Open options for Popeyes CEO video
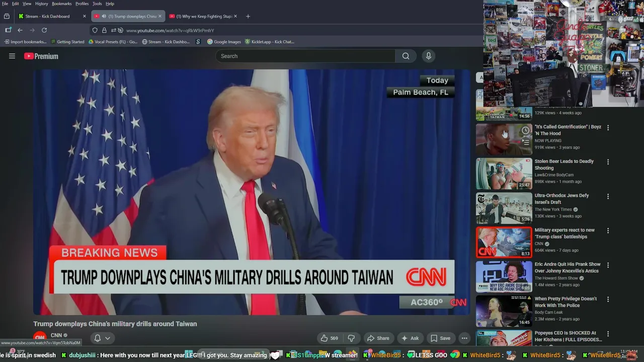Screen dimensions: 644x362 [x=608, y=334]
